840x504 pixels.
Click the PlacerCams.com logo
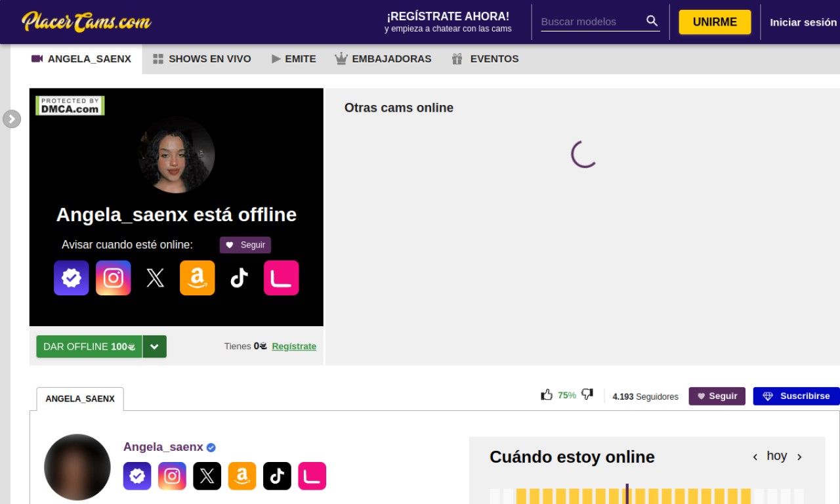click(86, 22)
